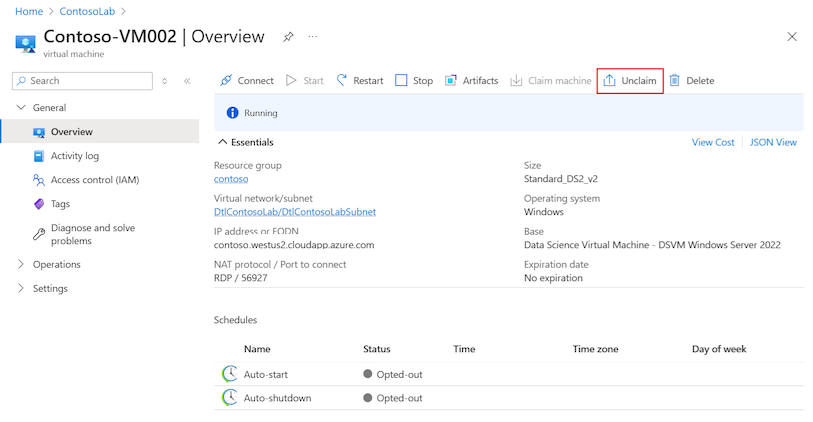
Task: Click the Connect toolbar icon
Action: point(227,81)
